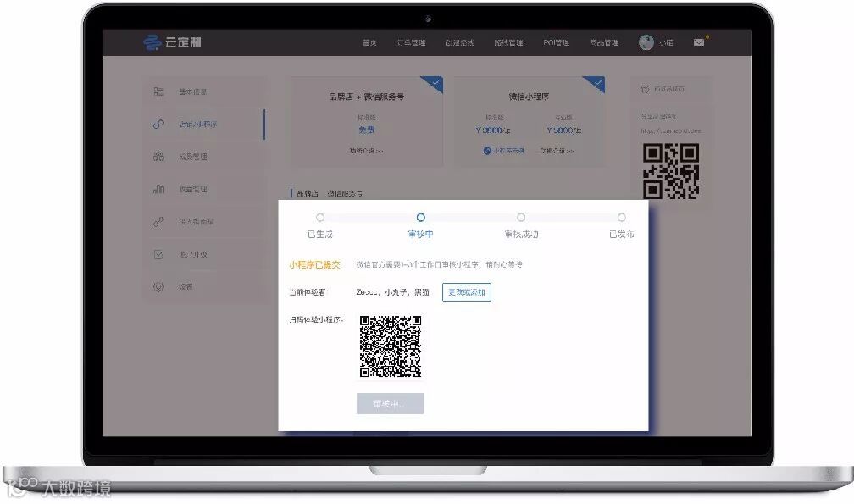This screenshot has width=854, height=504.
Task: Click the ¥3800/年 price
Action: pyautogui.click(x=493, y=130)
